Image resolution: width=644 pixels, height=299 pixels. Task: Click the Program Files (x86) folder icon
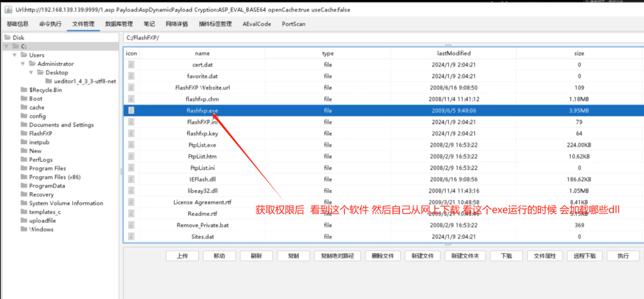pyautogui.click(x=24, y=178)
